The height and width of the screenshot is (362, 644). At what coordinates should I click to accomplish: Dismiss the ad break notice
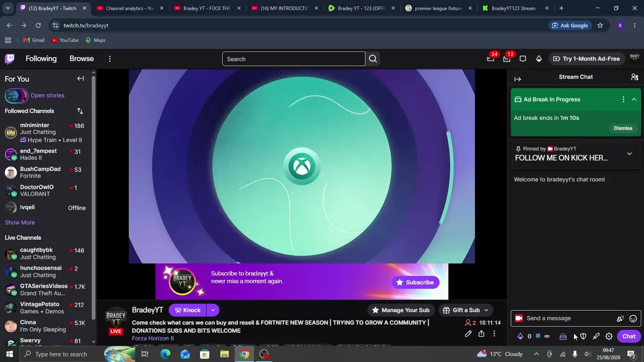tap(623, 128)
